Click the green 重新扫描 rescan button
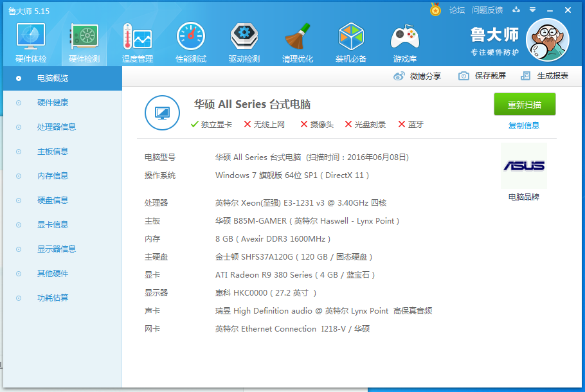This screenshot has height=392, width=585. pos(525,104)
